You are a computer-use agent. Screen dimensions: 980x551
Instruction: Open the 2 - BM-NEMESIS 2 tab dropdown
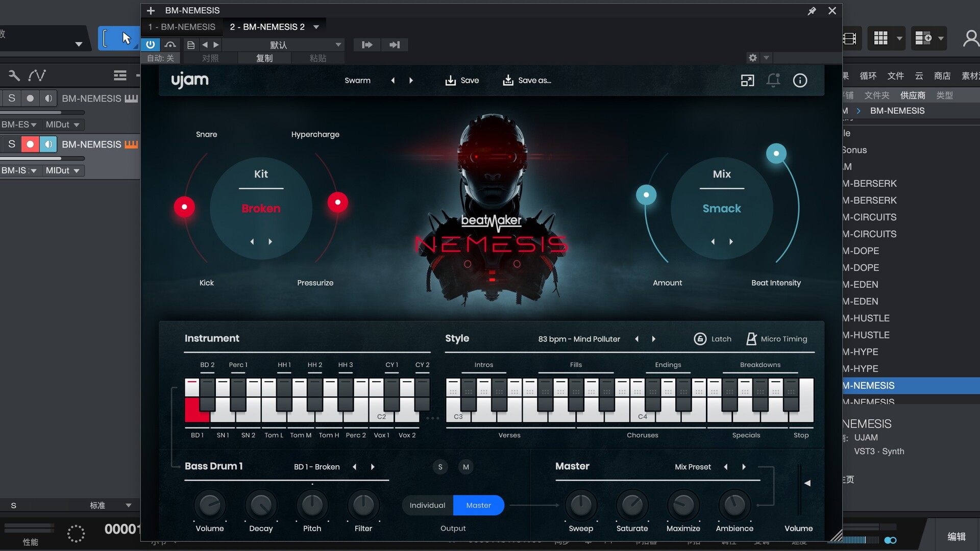[x=316, y=27]
